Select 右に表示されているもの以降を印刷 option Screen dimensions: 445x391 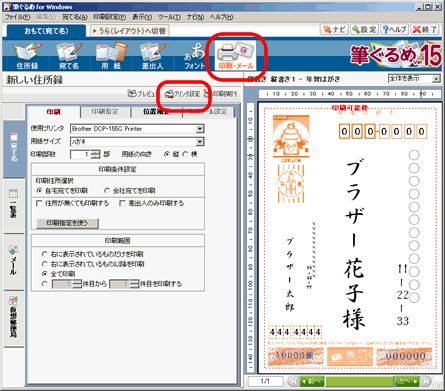pyautogui.click(x=45, y=264)
